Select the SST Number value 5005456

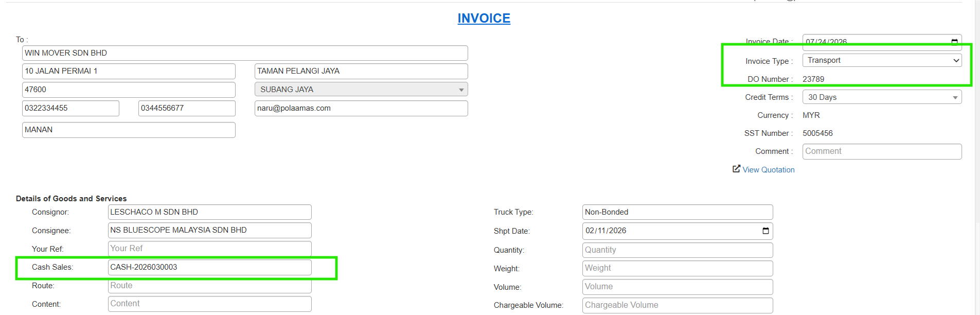[817, 133]
